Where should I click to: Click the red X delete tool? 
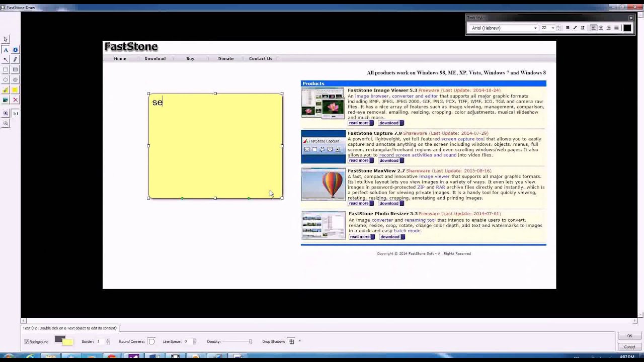point(15,100)
